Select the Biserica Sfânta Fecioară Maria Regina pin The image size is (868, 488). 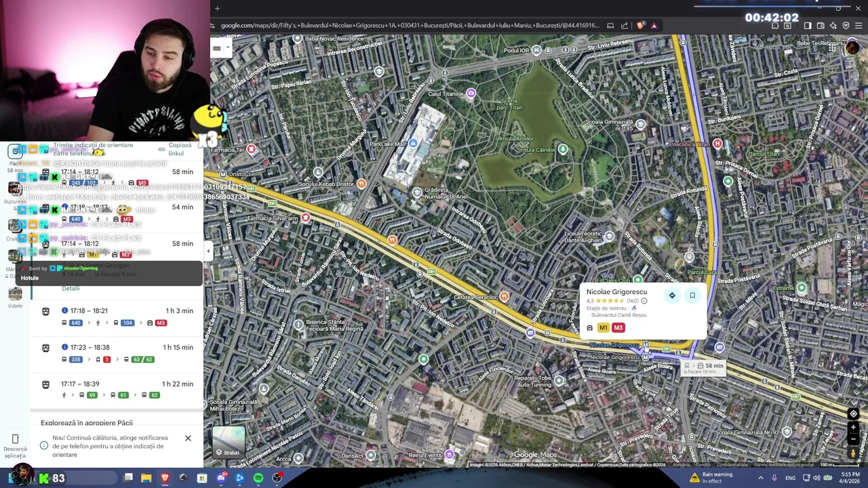[x=298, y=325]
